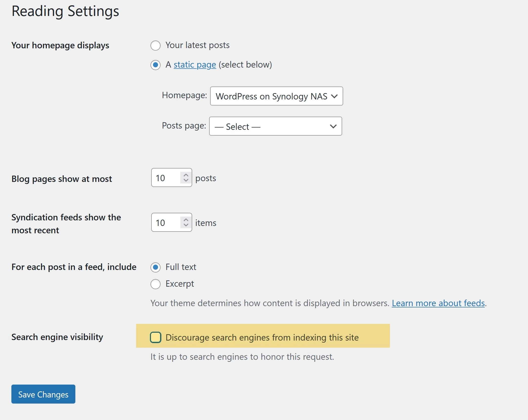
Task: Decrease the syndication feed items count
Action: pos(186,225)
